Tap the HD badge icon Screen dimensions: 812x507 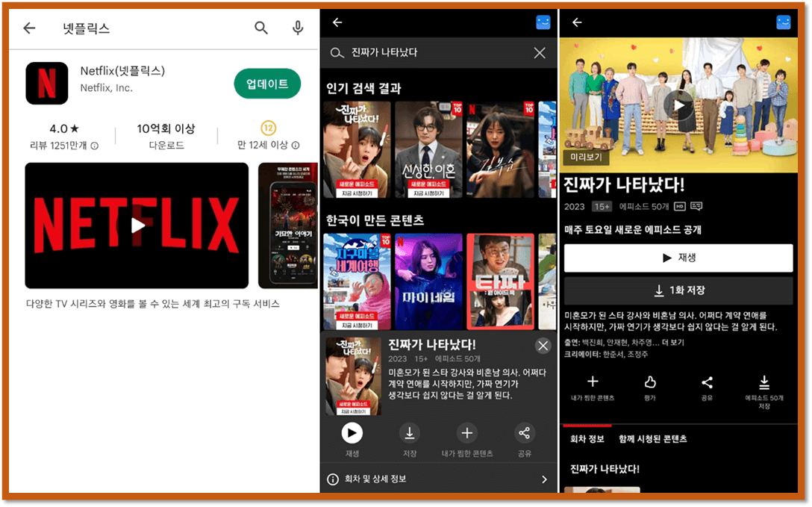click(680, 207)
